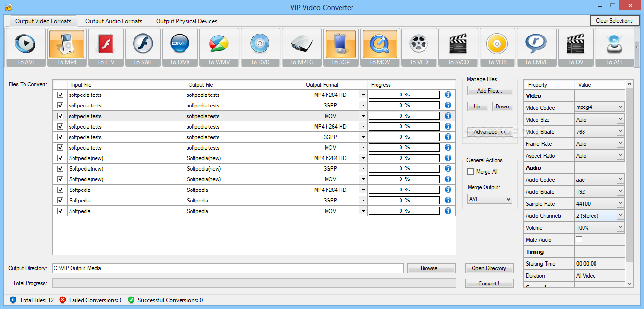Expand the Aspect Ratio dropdown
Screen dimensions: 644x309
coord(620,155)
